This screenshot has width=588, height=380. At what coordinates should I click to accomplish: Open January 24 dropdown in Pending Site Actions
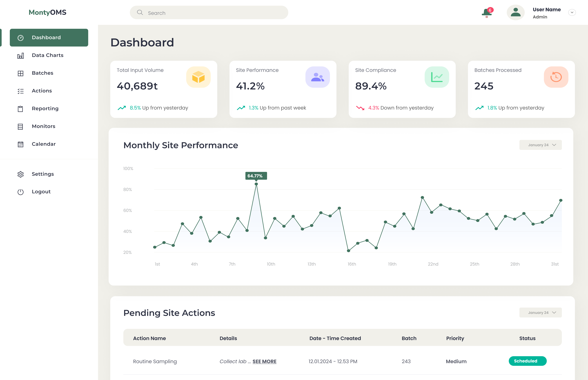pyautogui.click(x=540, y=312)
